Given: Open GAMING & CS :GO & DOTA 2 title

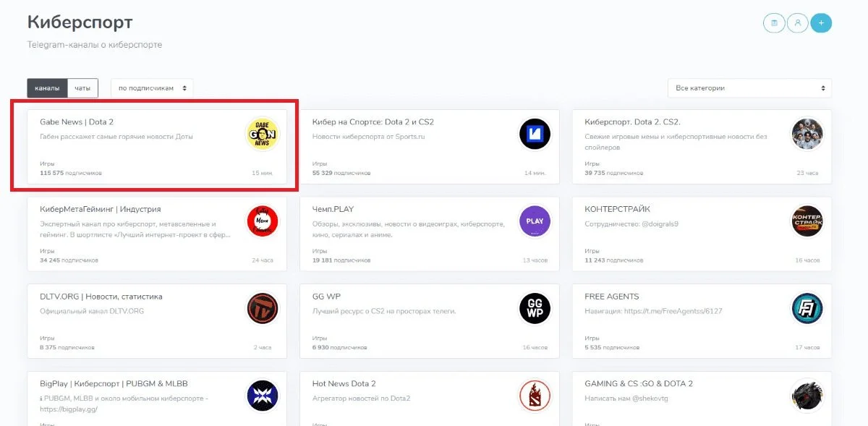Looking at the screenshot, I should coord(639,383).
